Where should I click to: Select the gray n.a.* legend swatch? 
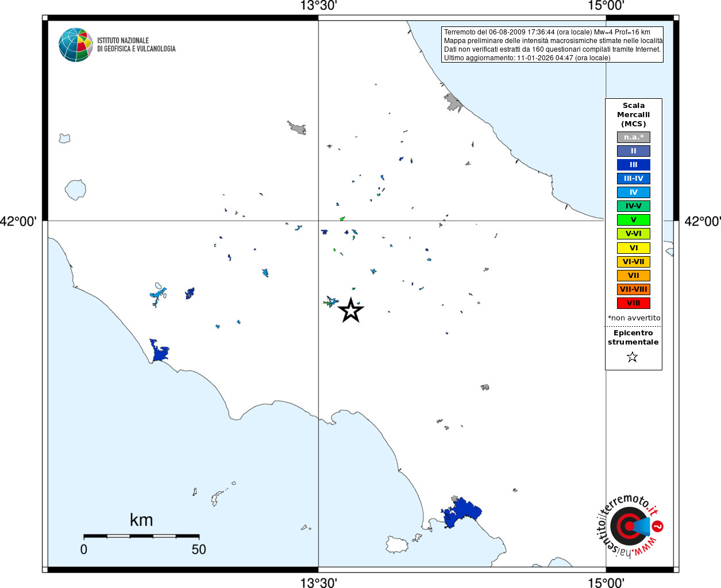[634, 137]
